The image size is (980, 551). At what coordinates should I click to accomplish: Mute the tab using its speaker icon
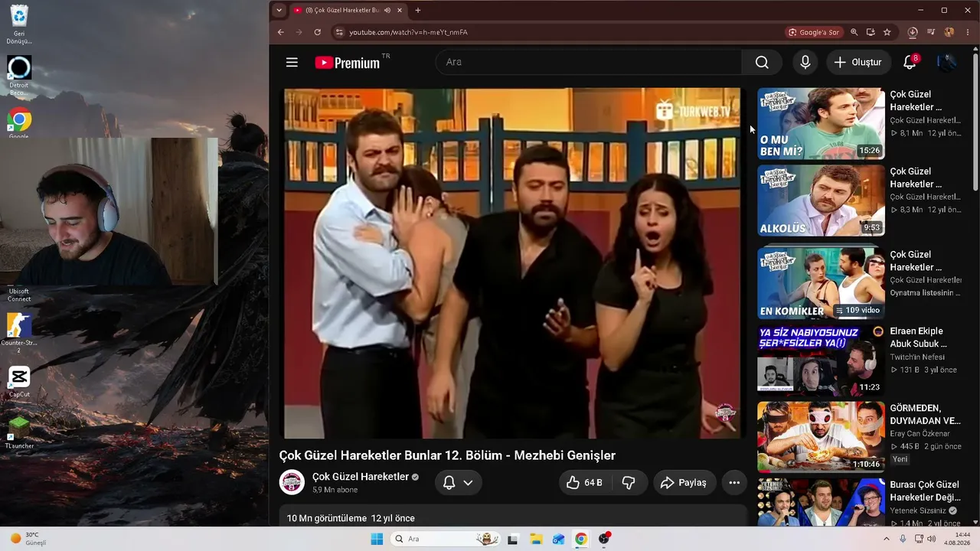pyautogui.click(x=387, y=10)
